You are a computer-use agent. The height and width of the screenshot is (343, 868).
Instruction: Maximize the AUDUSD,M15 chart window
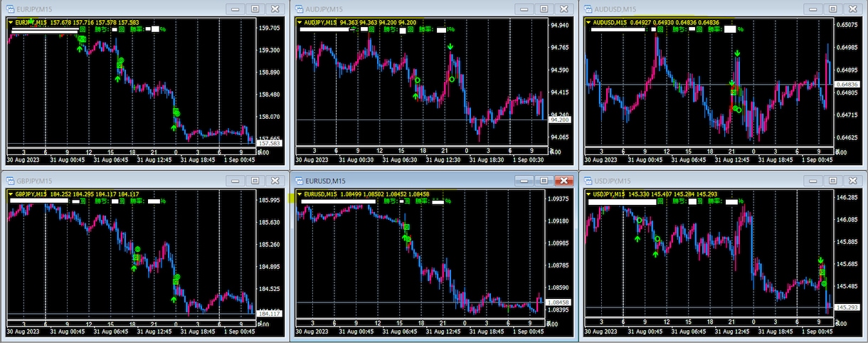click(832, 9)
